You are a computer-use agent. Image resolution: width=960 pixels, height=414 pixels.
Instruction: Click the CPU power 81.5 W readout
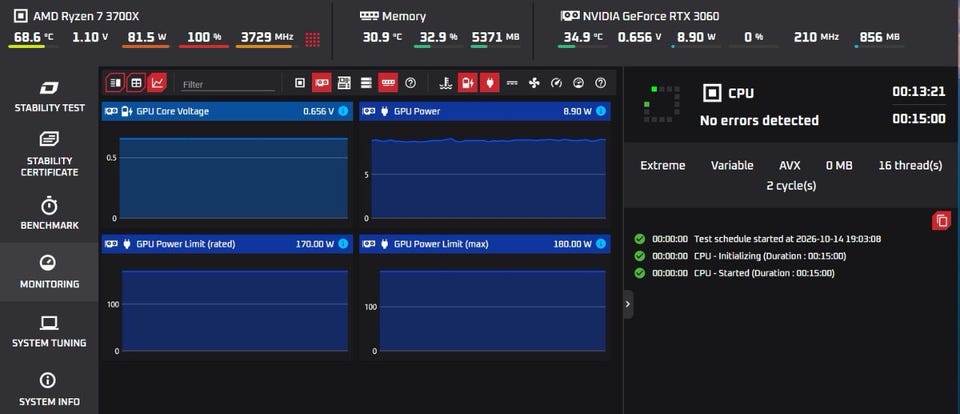[144, 37]
